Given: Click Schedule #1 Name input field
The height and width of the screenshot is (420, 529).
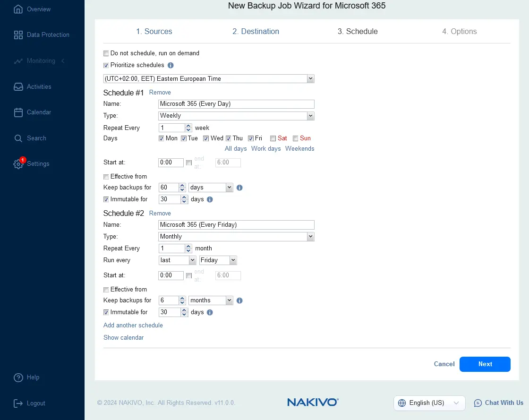Looking at the screenshot, I should (x=236, y=104).
